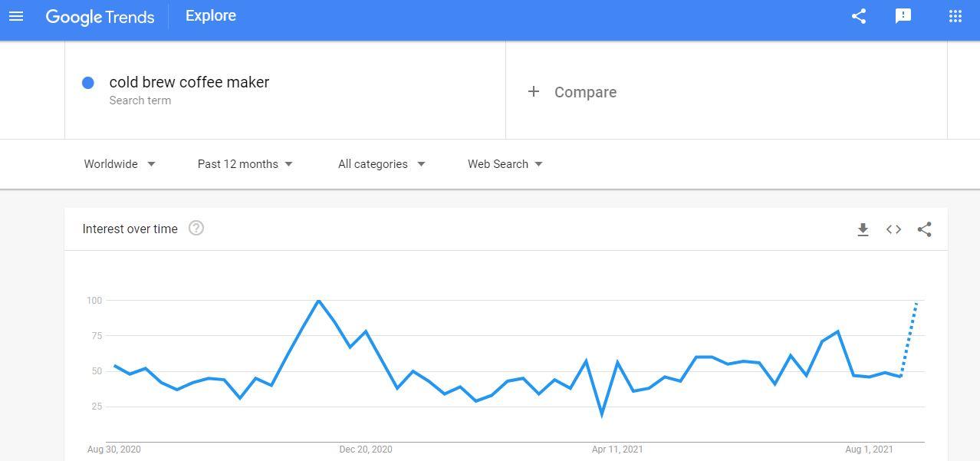Download the Interest over time CSV

pos(863,229)
